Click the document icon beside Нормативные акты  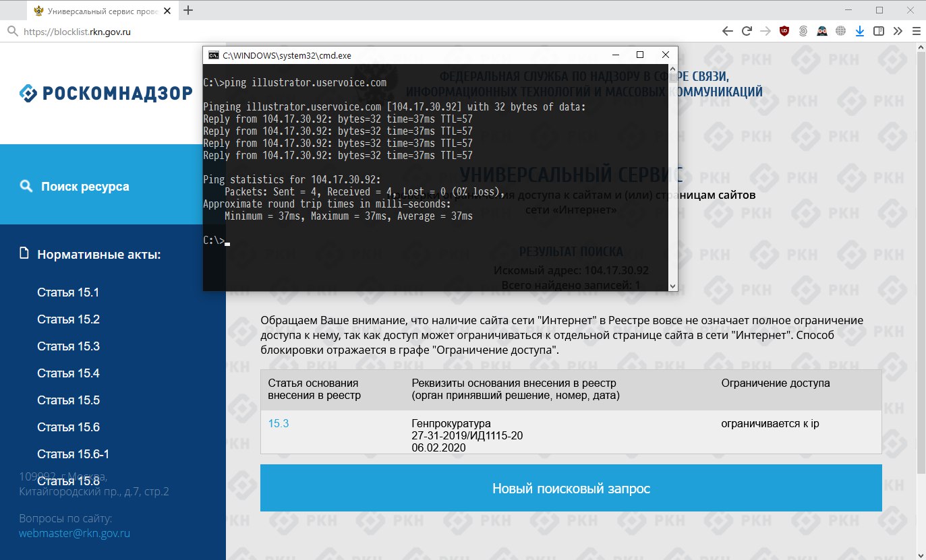coord(25,254)
